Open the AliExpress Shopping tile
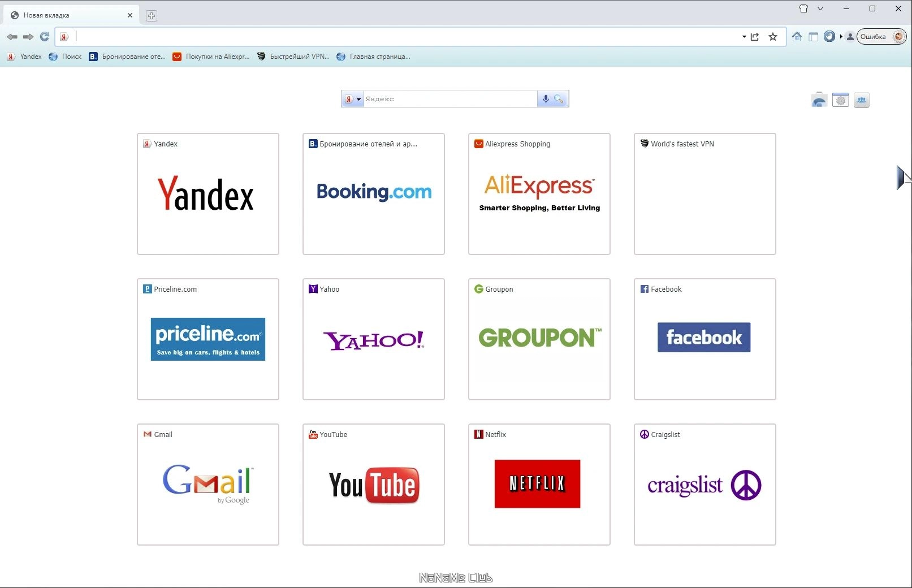912x588 pixels. (x=539, y=194)
